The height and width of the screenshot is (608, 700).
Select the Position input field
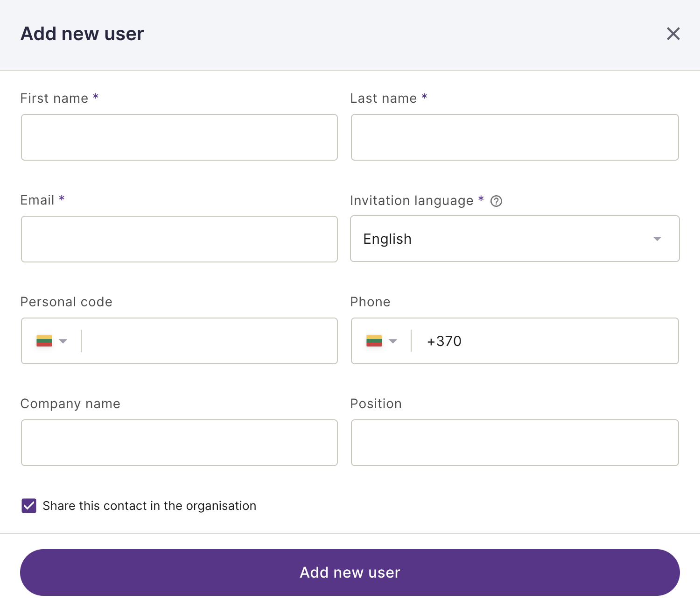coord(515,443)
